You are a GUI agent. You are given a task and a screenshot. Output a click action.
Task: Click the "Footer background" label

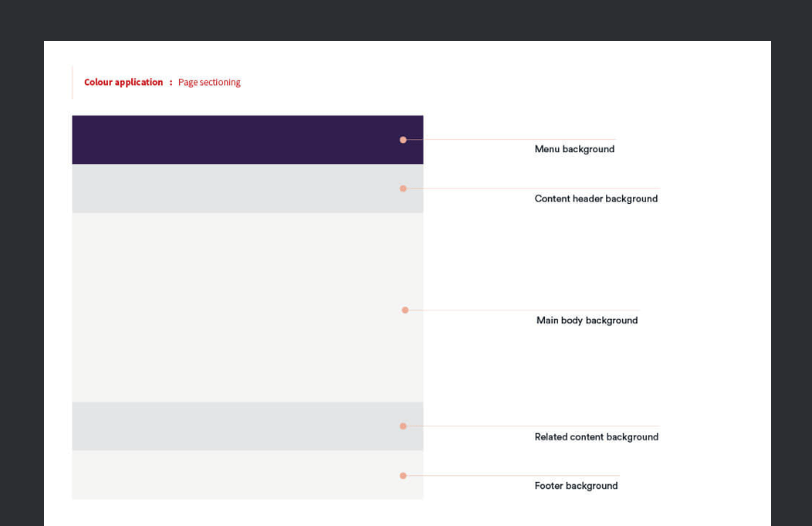pyautogui.click(x=576, y=486)
